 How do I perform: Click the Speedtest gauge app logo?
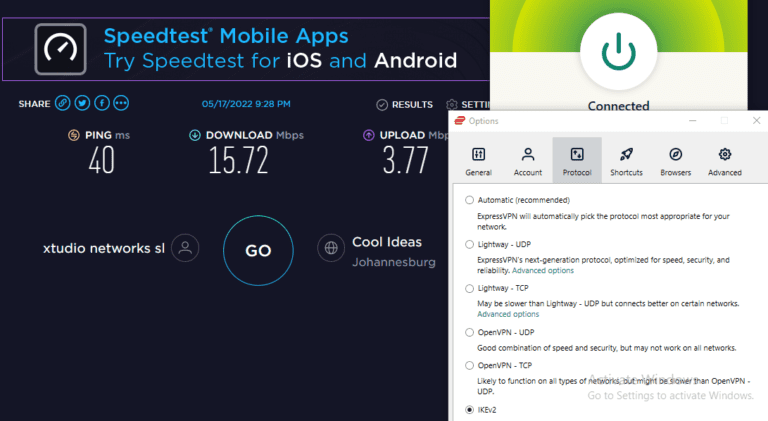(x=61, y=49)
